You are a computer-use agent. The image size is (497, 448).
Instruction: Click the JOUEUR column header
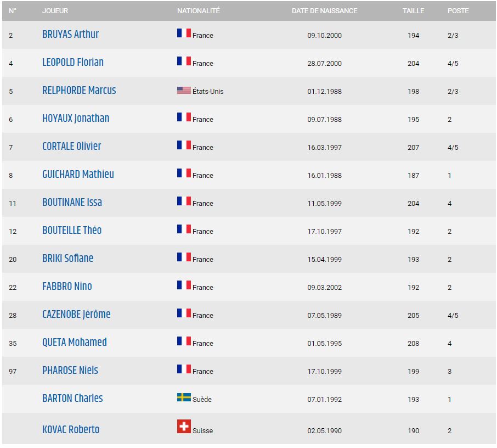tap(55, 11)
